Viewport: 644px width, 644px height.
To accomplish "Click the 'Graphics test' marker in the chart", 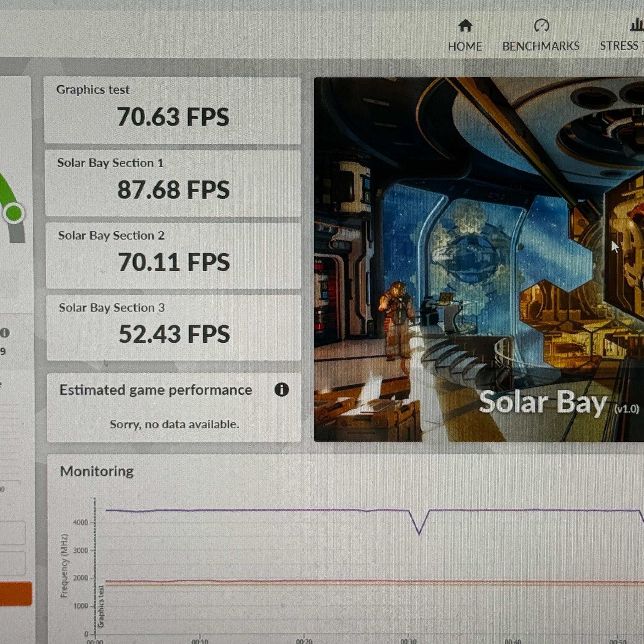I will pos(101,606).
